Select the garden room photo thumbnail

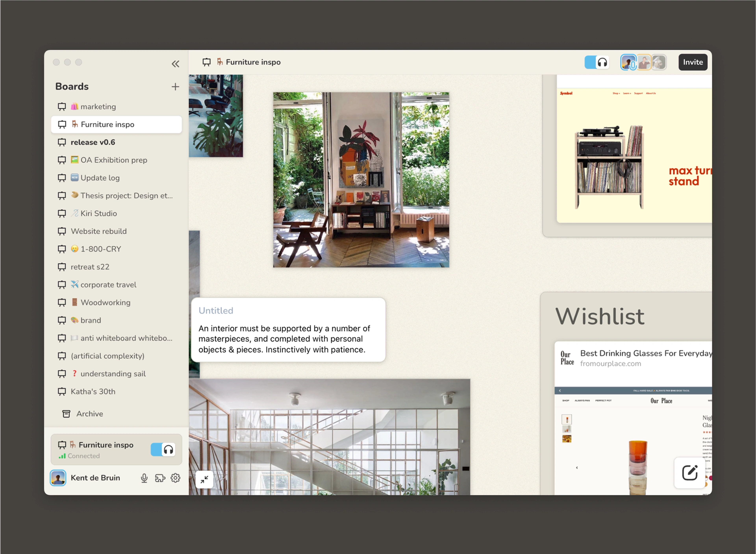361,180
